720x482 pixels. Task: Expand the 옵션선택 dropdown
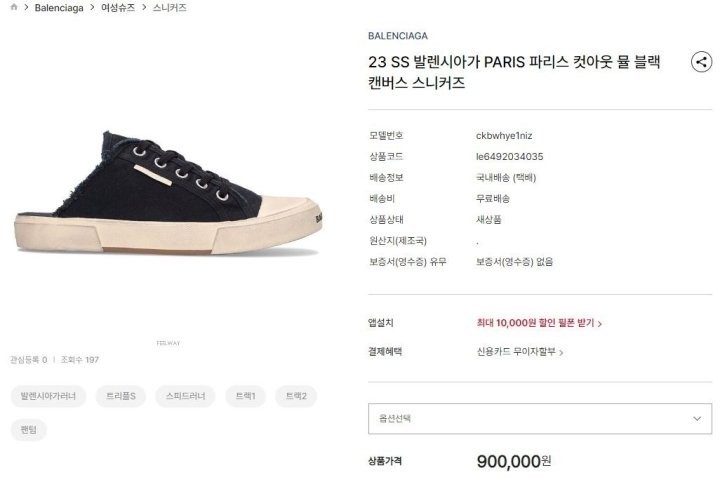point(540,419)
